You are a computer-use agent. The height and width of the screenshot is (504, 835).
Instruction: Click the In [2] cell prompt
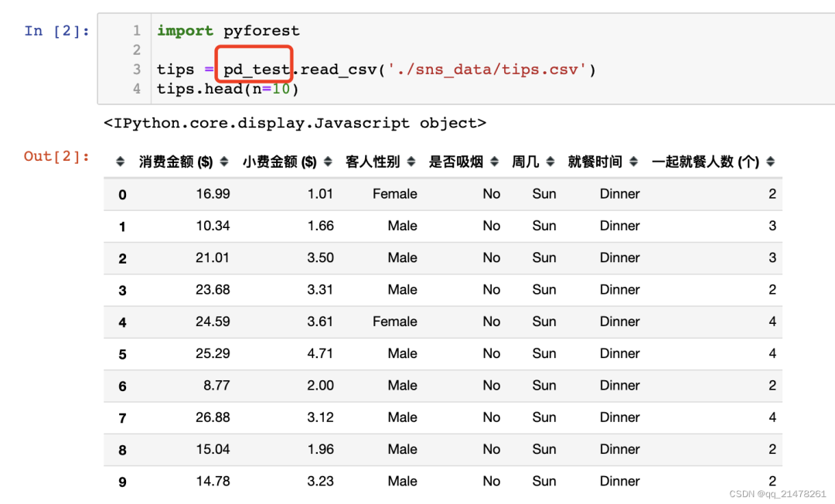[x=56, y=31]
